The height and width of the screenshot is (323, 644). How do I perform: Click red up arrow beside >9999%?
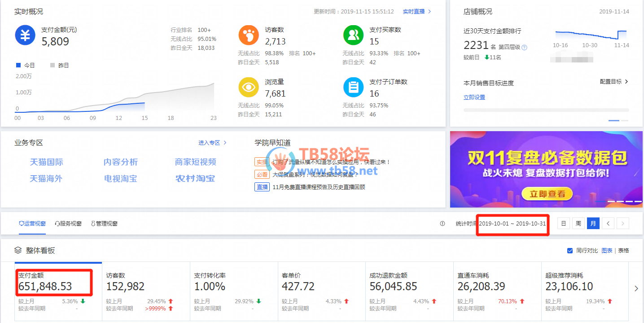click(x=171, y=309)
